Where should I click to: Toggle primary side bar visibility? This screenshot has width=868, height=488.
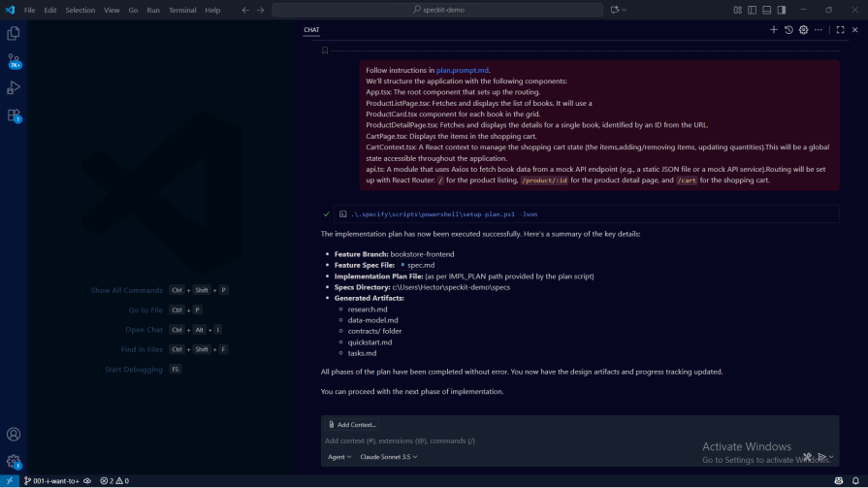tap(753, 10)
